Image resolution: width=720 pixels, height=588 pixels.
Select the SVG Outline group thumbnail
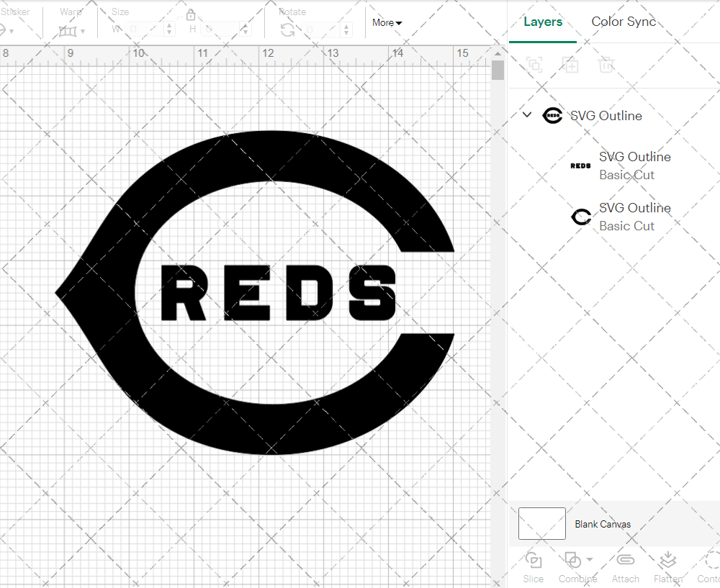point(552,116)
